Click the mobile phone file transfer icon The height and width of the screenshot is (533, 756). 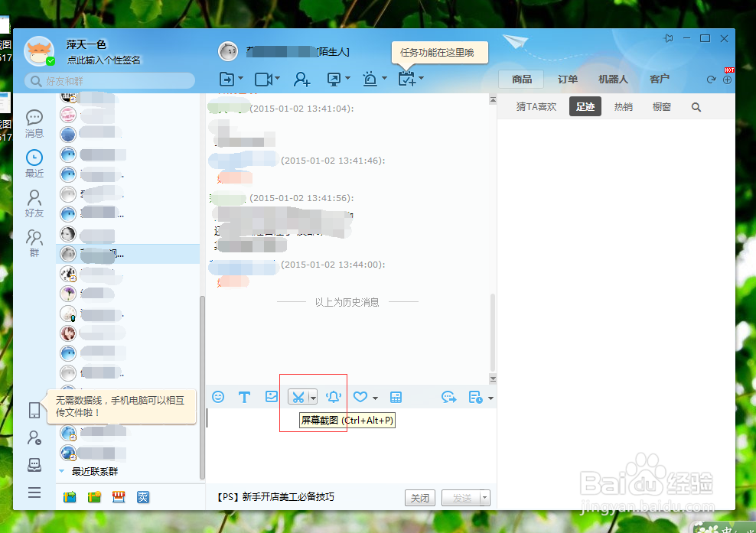(34, 410)
